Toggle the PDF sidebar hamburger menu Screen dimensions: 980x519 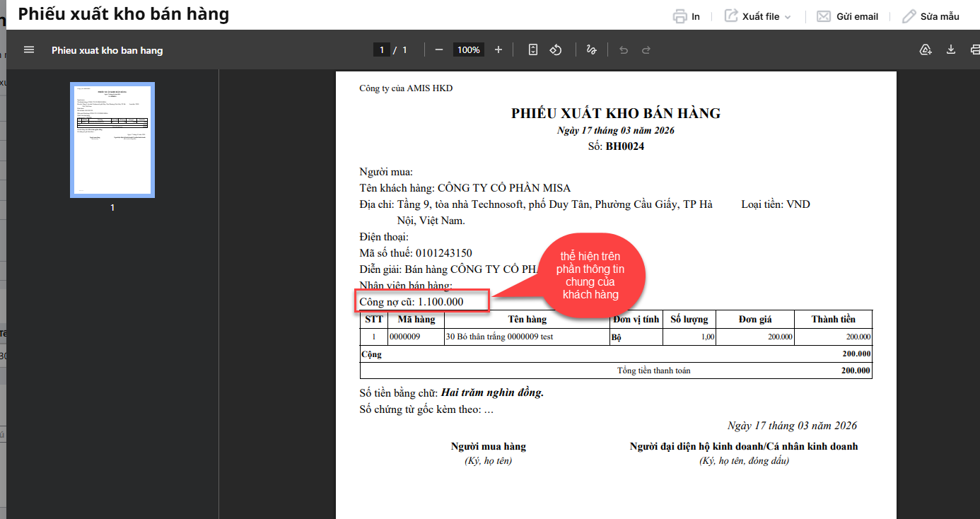(x=29, y=50)
